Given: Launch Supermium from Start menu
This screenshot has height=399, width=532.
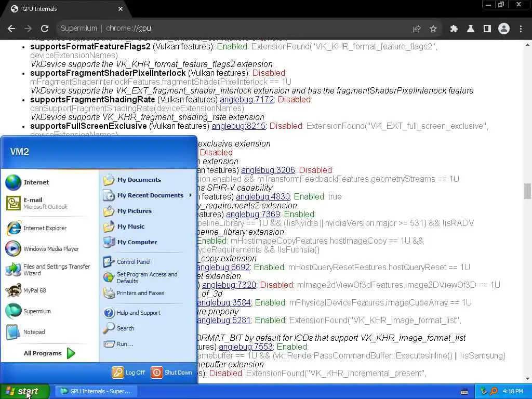Looking at the screenshot, I should 49,311.
